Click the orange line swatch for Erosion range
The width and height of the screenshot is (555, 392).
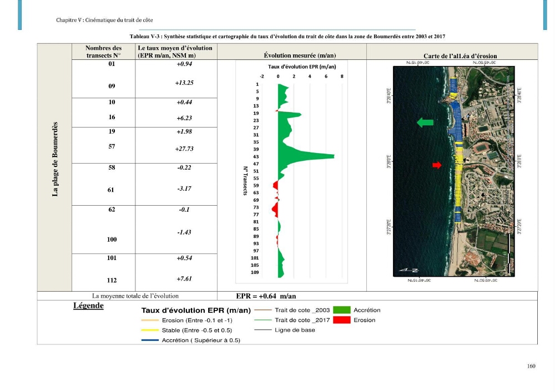coord(150,320)
